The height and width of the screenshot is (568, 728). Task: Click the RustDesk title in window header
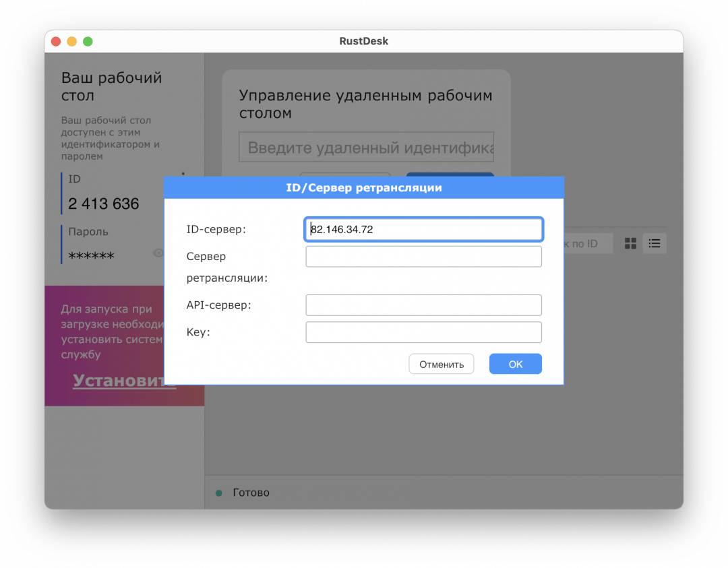pos(364,41)
